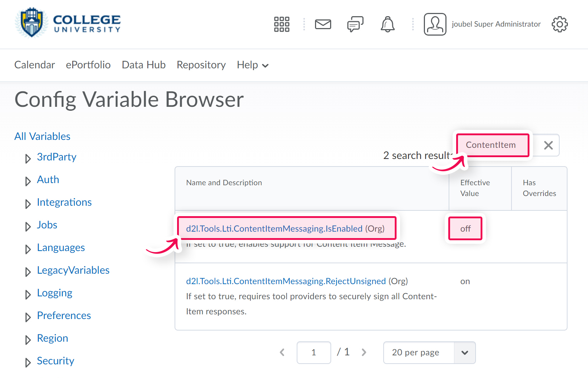Open the admin tools gear icon
This screenshot has width=588, height=378.
tap(559, 24)
